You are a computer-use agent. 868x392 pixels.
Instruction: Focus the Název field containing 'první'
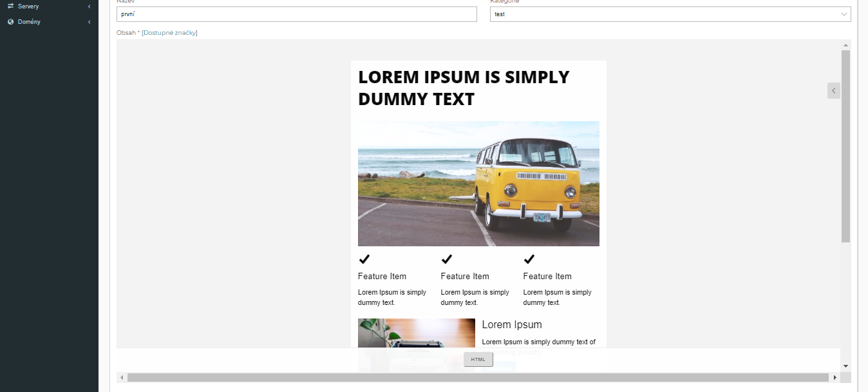click(297, 14)
